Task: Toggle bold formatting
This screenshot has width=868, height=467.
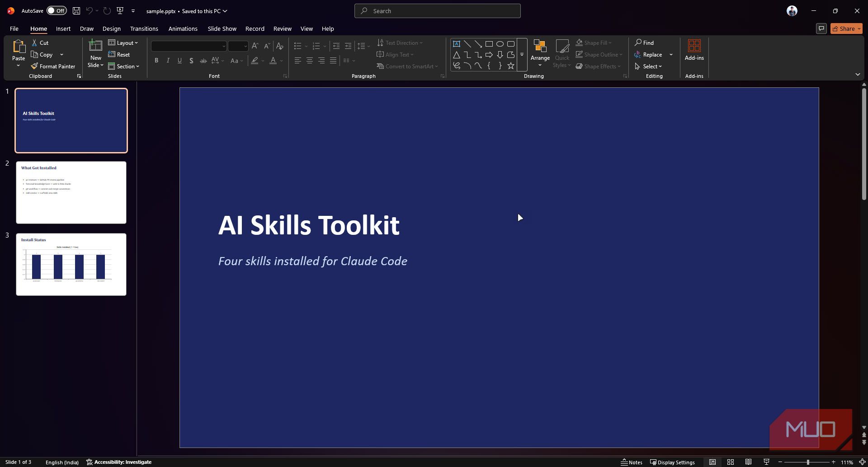Action: (156, 60)
